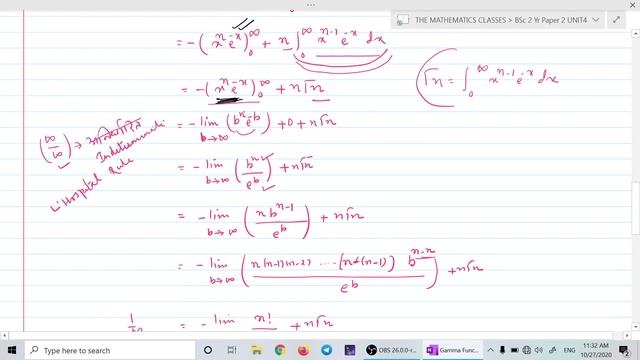
Task: Toggle full page view with diagonal arrow icon
Action: [616, 20]
